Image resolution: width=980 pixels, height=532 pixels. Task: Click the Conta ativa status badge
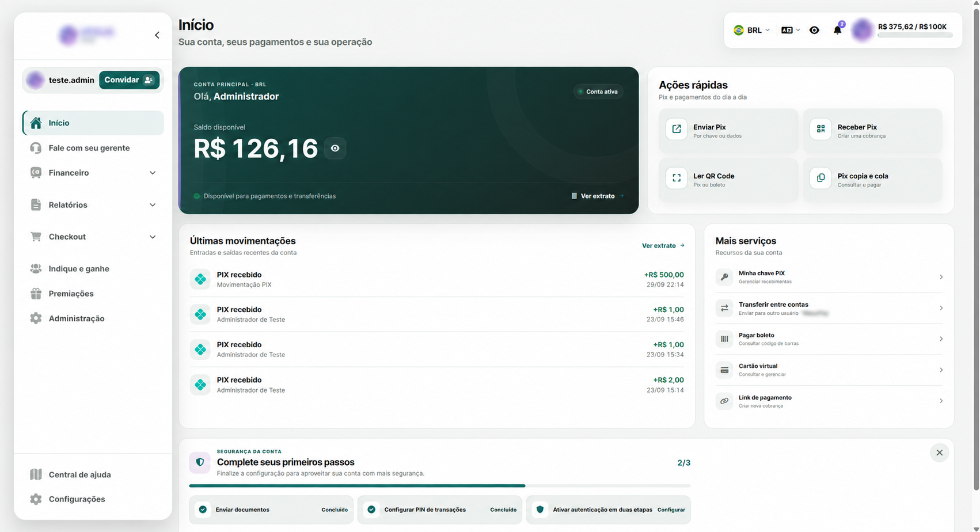tap(598, 92)
